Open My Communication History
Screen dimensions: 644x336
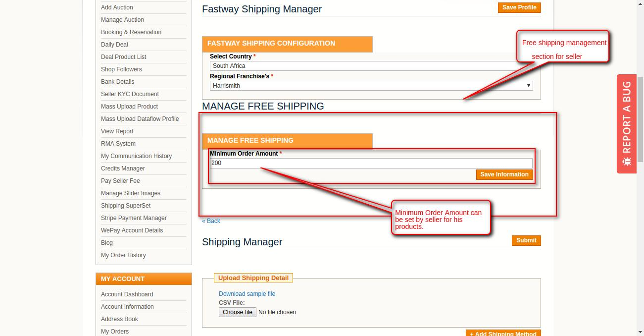[x=136, y=156]
